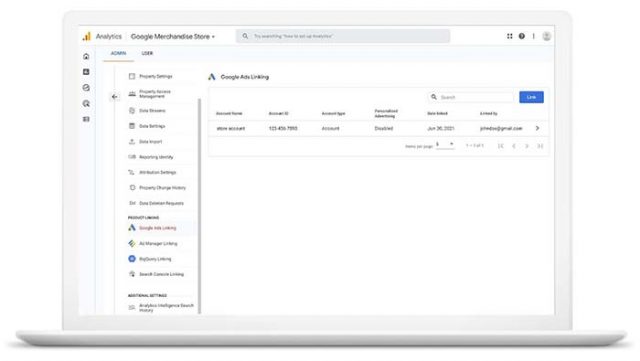Screen dimensions: 640x361
Task: Go to Home in left navigation rail
Action: (x=86, y=56)
